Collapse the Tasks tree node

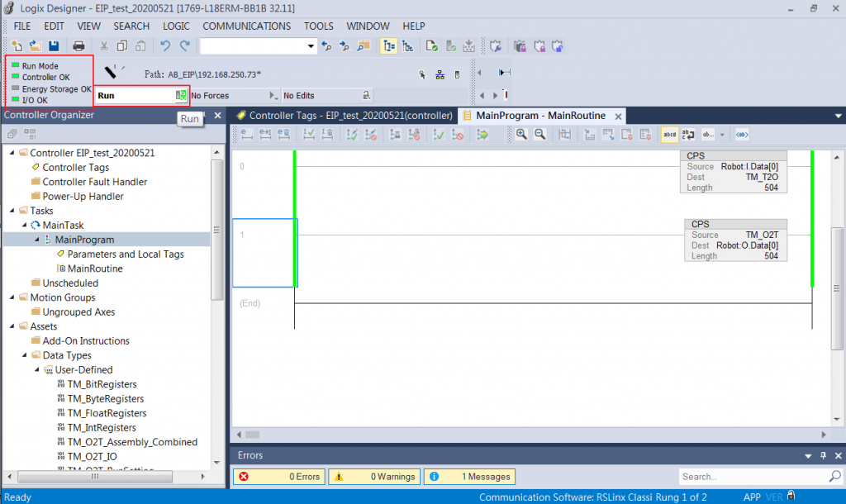click(12, 211)
